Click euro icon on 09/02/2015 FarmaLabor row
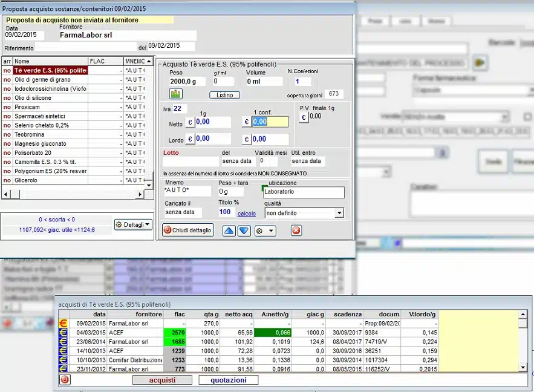Image resolution: width=534 pixels, height=392 pixels. pos(63,323)
